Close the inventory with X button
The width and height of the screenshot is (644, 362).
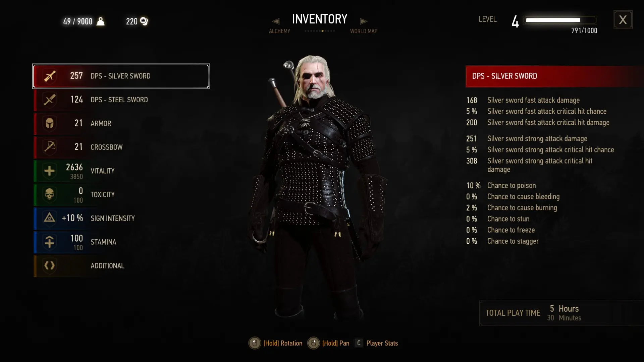tap(623, 20)
